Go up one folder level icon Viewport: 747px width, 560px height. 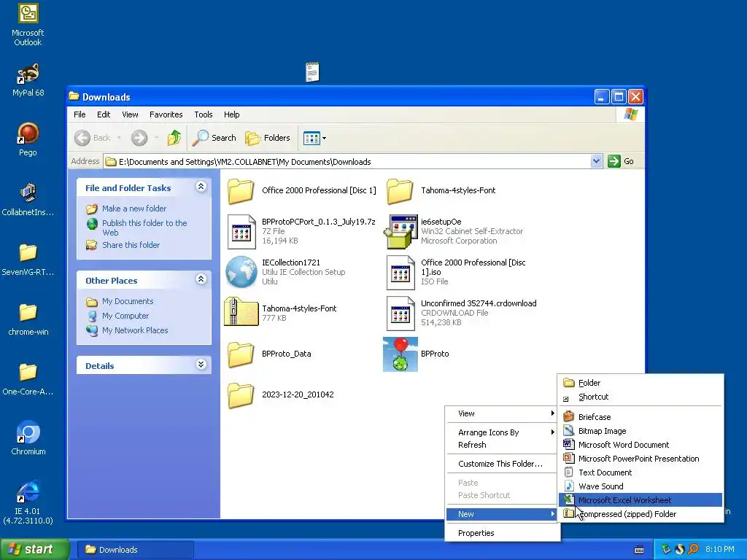tap(174, 138)
